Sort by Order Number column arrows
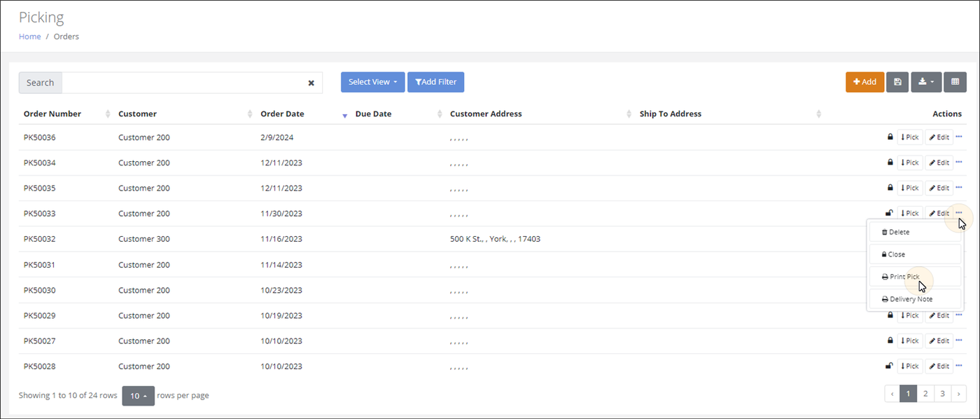The width and height of the screenshot is (980, 419). click(x=108, y=114)
